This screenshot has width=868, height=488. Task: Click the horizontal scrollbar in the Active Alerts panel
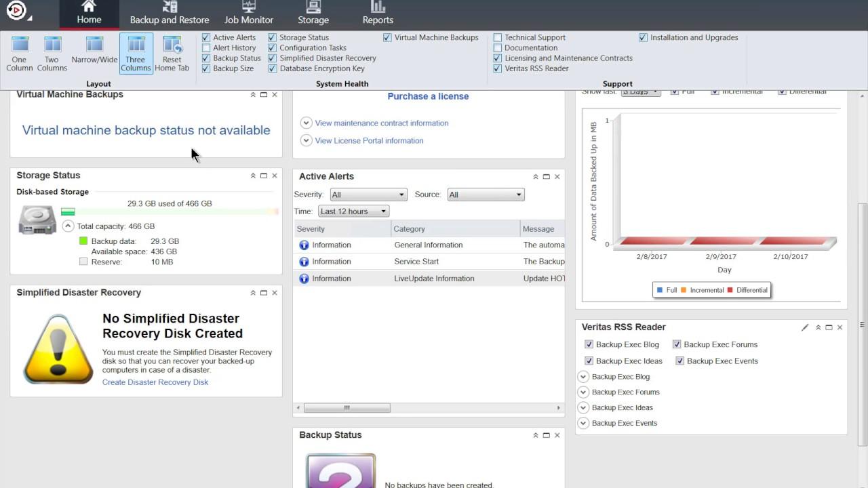click(347, 407)
